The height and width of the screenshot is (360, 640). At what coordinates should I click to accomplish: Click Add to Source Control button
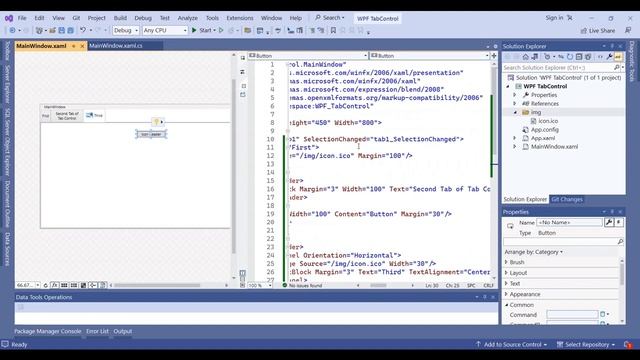[x=511, y=344]
